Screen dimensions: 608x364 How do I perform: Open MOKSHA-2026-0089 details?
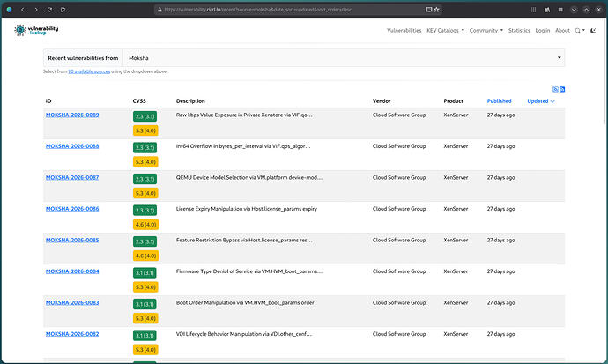point(72,115)
